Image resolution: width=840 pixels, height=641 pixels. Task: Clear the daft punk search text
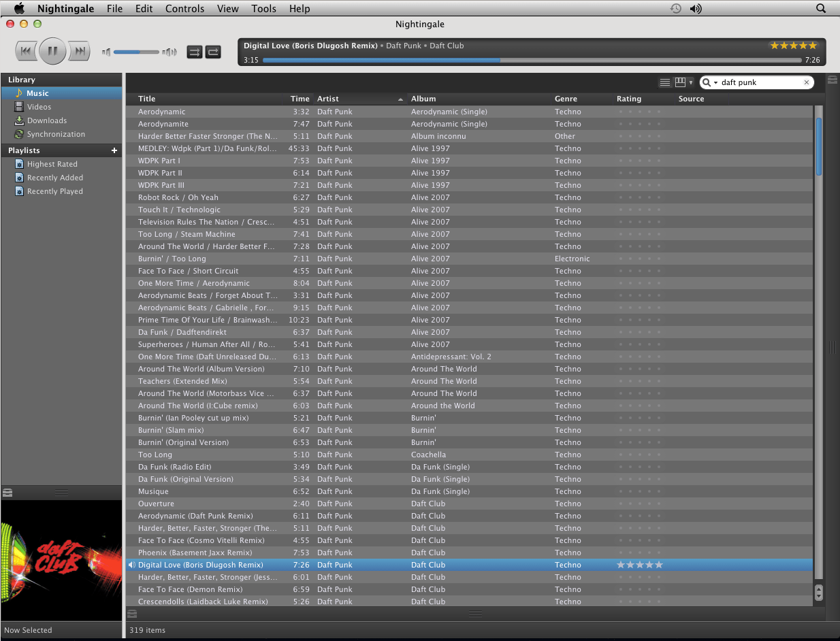coord(807,82)
